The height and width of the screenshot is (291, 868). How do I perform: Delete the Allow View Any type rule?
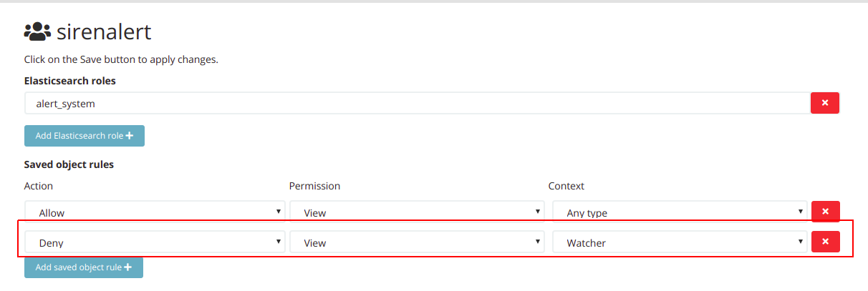824,212
